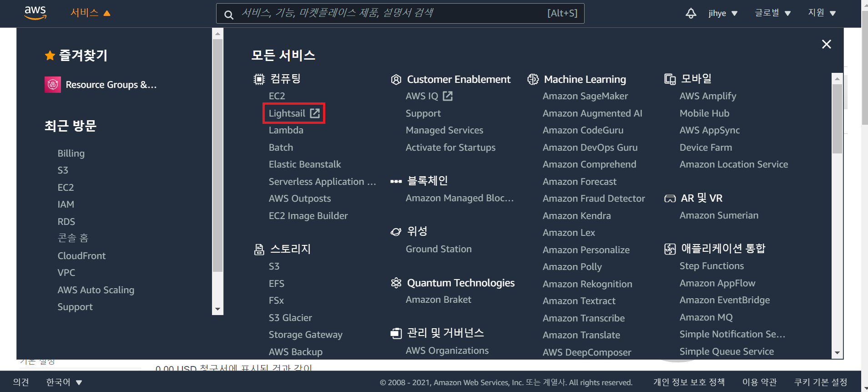This screenshot has height=392, width=868.
Task: Open Activate for Startups
Action: click(x=450, y=148)
